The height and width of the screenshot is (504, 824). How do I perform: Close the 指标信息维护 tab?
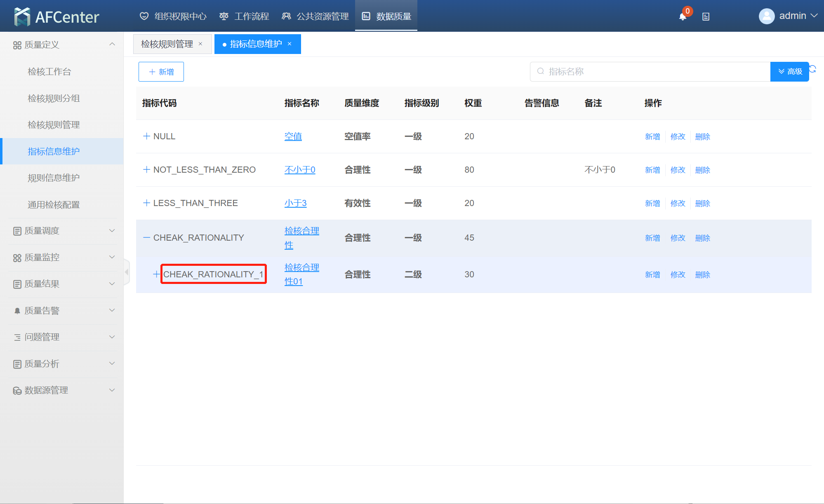[290, 44]
